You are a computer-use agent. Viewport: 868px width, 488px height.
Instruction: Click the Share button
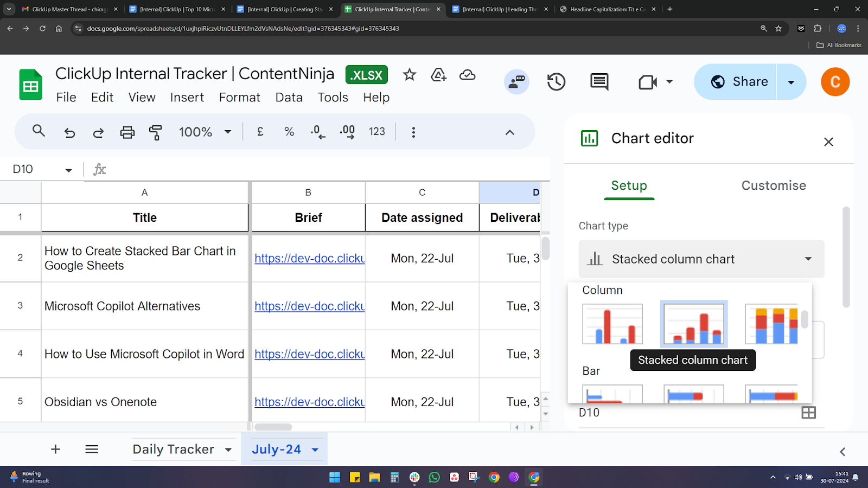click(x=736, y=82)
